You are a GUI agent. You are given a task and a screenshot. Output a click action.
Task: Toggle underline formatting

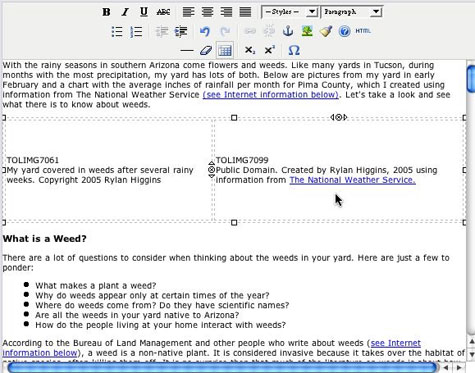click(144, 12)
